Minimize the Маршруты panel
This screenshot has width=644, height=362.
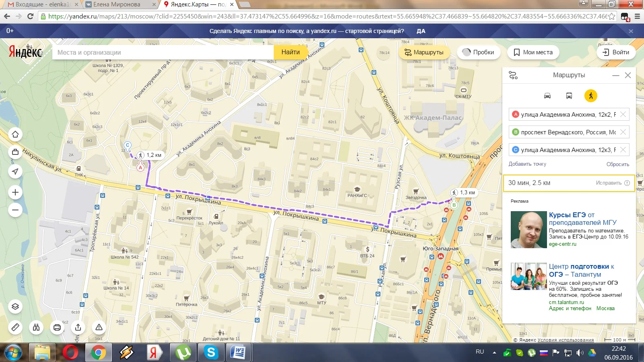pos(616,75)
